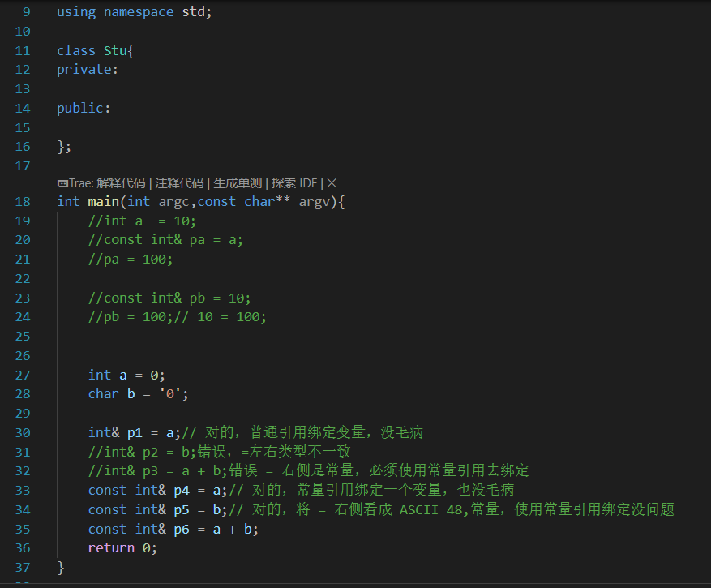711x588 pixels.
Task: Click the comment 'ASCII 48' on line 34
Action: click(430, 510)
